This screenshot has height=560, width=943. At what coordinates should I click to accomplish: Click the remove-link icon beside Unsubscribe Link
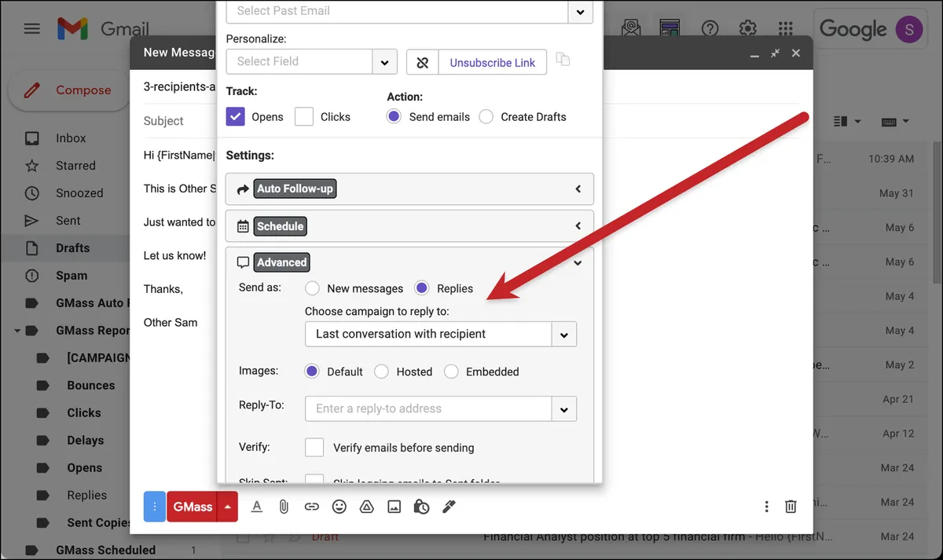pos(423,63)
